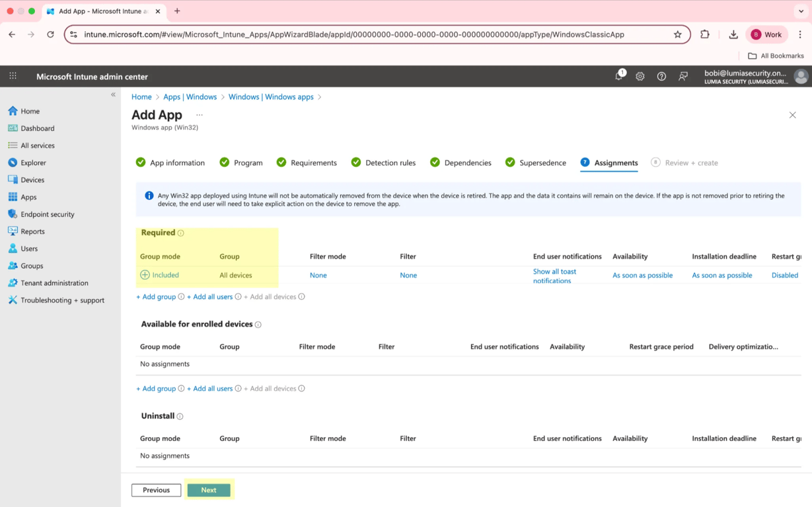The image size is (812, 507).
Task: Switch to Supersedence step
Action: [536, 162]
